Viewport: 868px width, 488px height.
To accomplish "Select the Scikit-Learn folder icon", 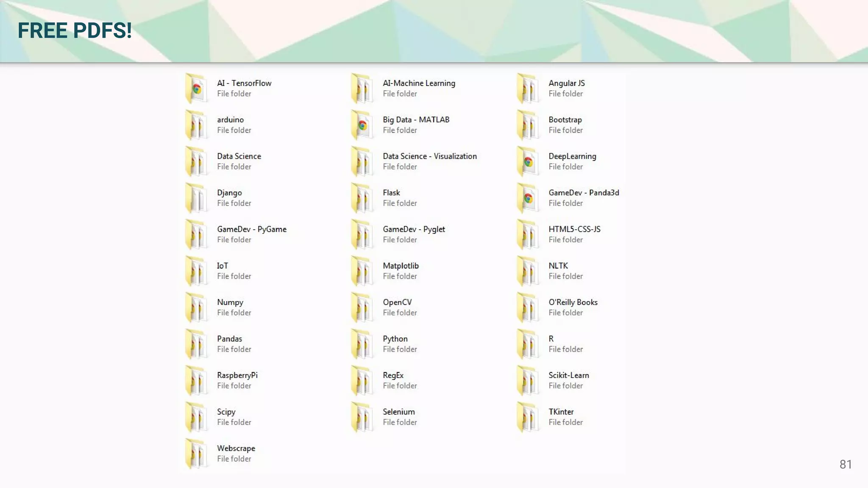I will (x=528, y=380).
